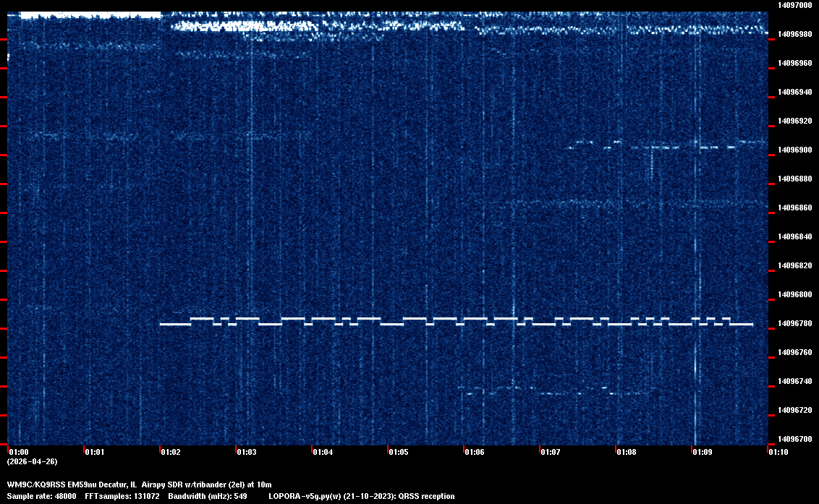Click the Bandwidth (mHz): 549 text
This screenshot has width=819, height=504.
coord(207,496)
